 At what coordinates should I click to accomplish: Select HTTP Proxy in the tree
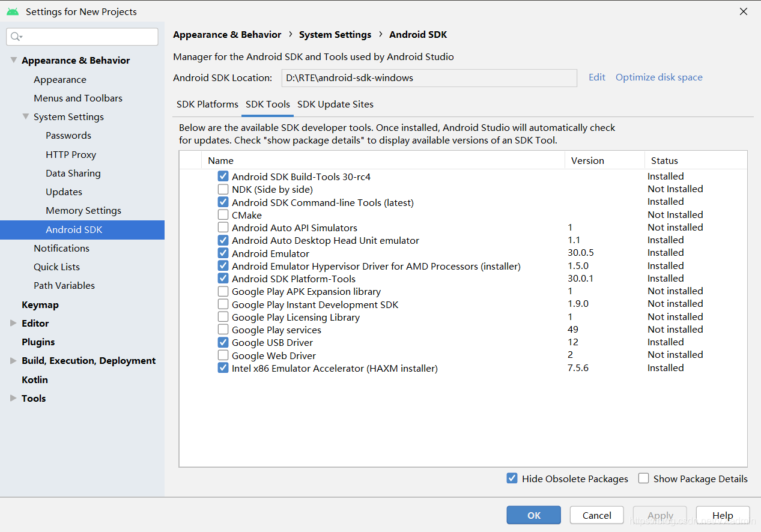pos(71,154)
